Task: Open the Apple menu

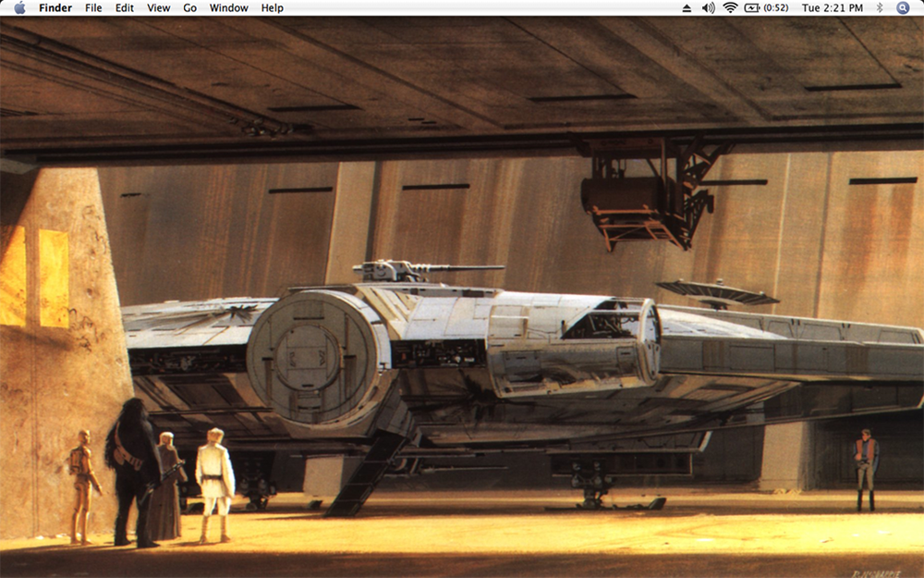Action: tap(19, 7)
